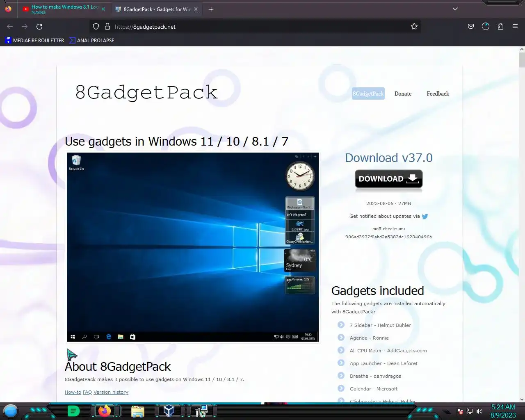525x420 pixels.
Task: Open the installer program taskbar icon
Action: (x=201, y=411)
